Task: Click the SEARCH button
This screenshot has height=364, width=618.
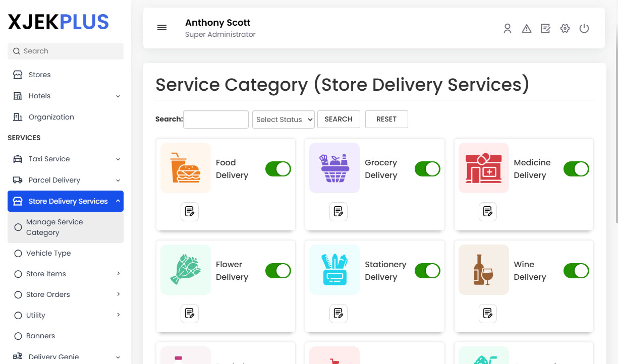Action: coord(339,119)
